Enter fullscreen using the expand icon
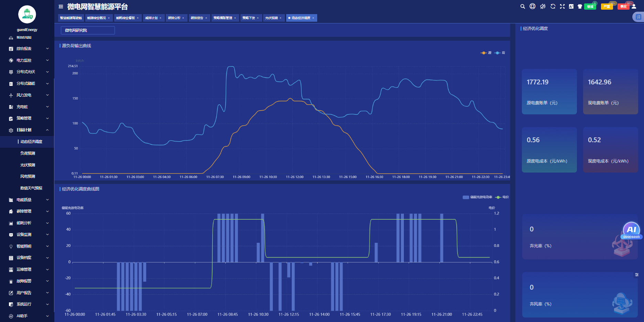Screen dimensions: 644x322 pyautogui.click(x=562, y=7)
